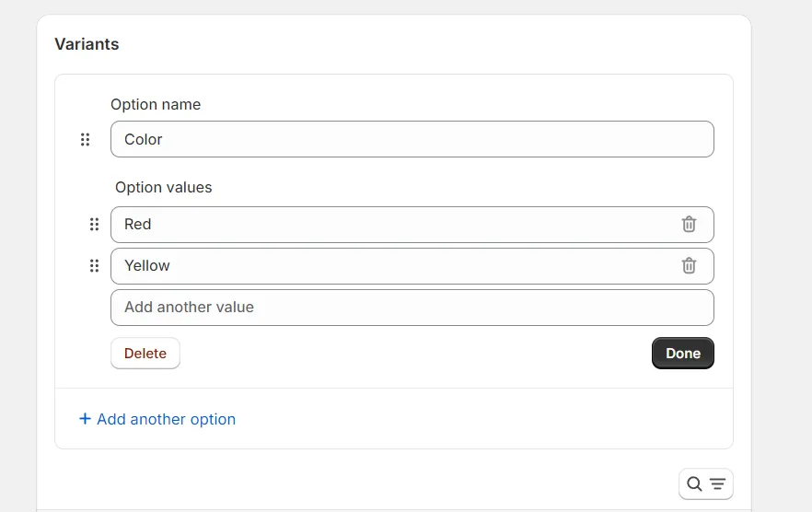
Task: Remove the Yellow value using trash icon
Action: click(x=689, y=266)
